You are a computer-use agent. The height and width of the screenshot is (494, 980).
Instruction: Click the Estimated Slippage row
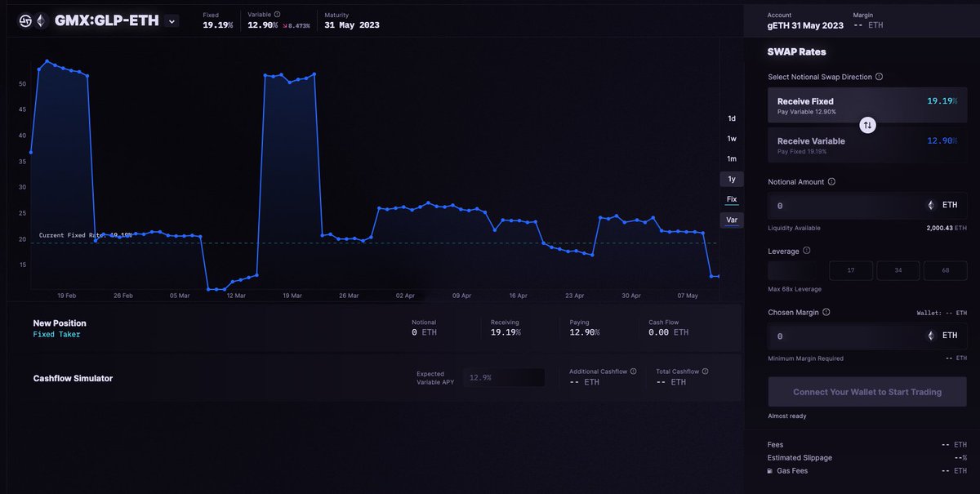coord(867,457)
